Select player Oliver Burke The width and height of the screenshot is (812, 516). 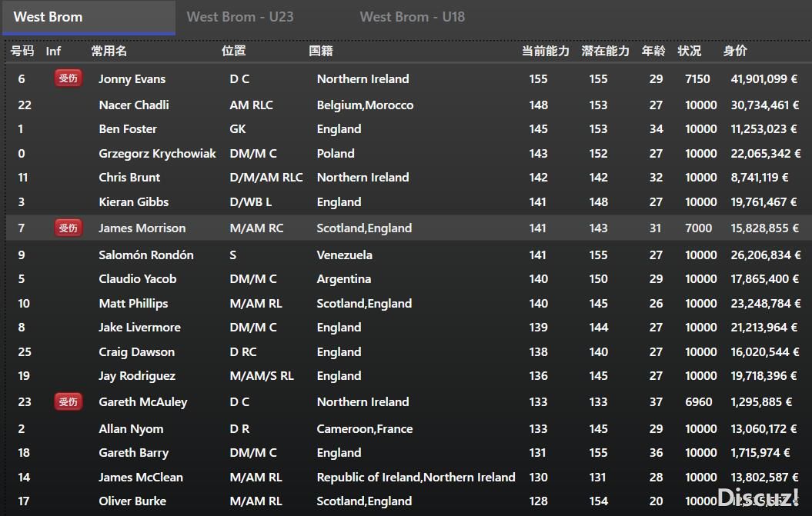point(132,501)
